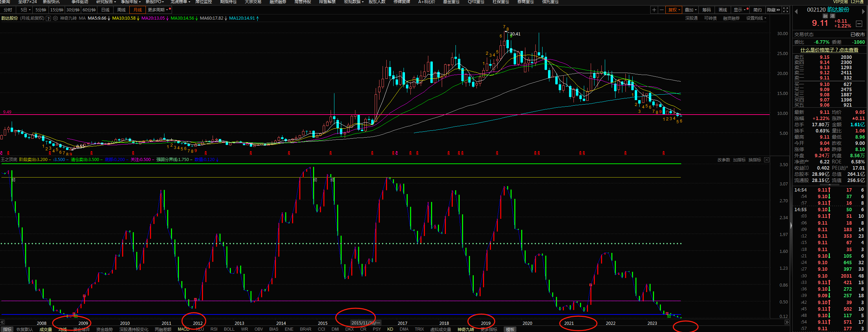Open the 大宗交易 top menu item
This screenshot has height=332, width=868.
(253, 2)
